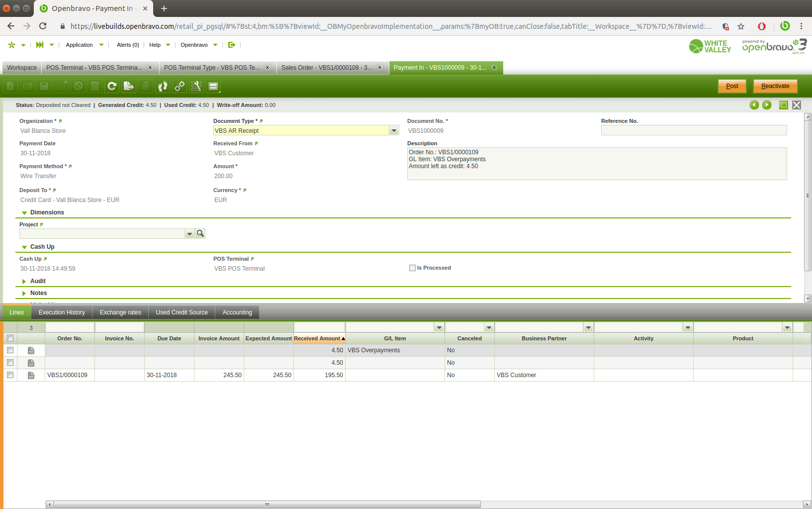The height and width of the screenshot is (509, 812).
Task: Open the Canceled filter dropdown
Action: pos(489,327)
